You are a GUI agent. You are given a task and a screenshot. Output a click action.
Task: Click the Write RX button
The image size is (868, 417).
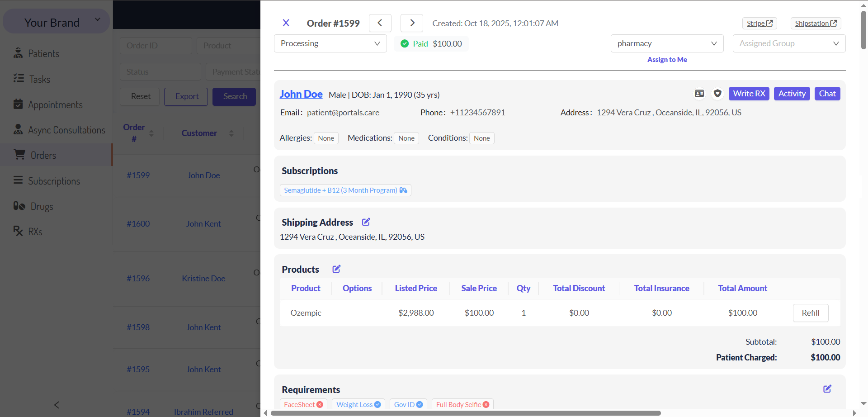click(749, 94)
